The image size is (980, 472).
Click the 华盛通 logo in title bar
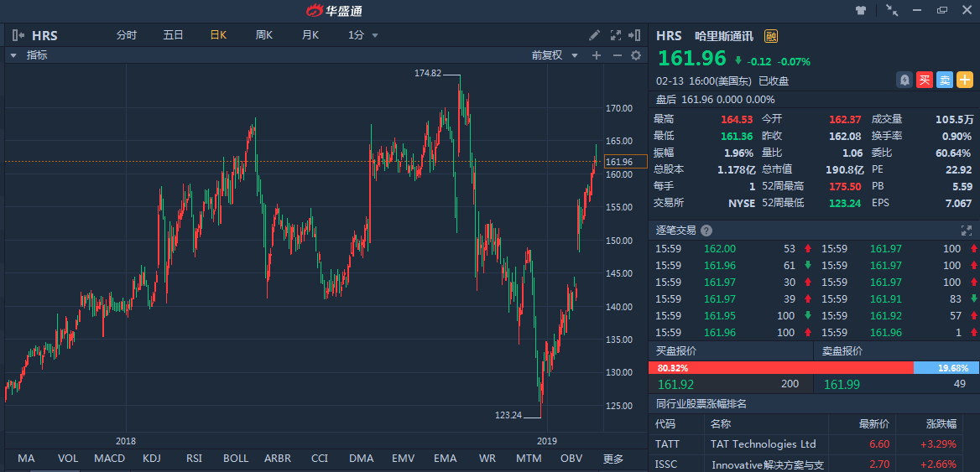pos(334,10)
